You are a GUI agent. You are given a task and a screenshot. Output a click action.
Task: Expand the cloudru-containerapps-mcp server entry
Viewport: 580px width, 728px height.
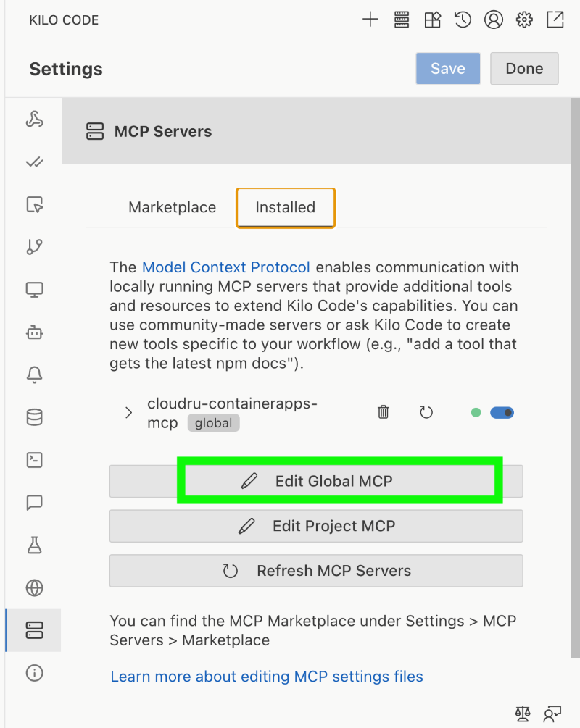coord(128,413)
